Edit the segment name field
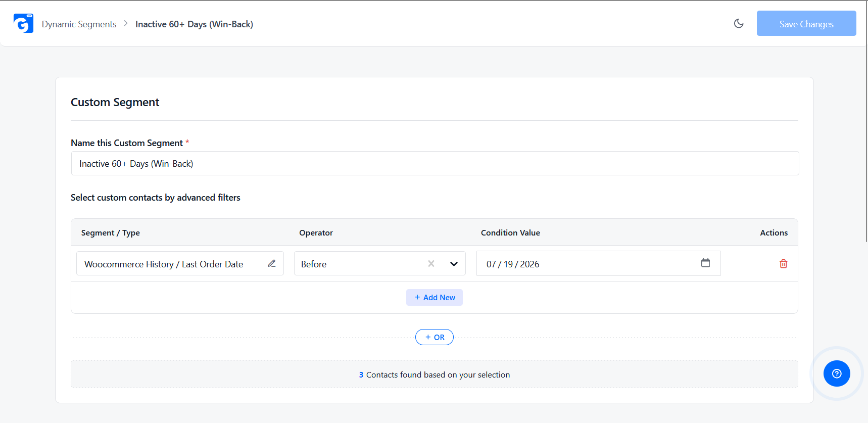868x423 pixels. (435, 163)
